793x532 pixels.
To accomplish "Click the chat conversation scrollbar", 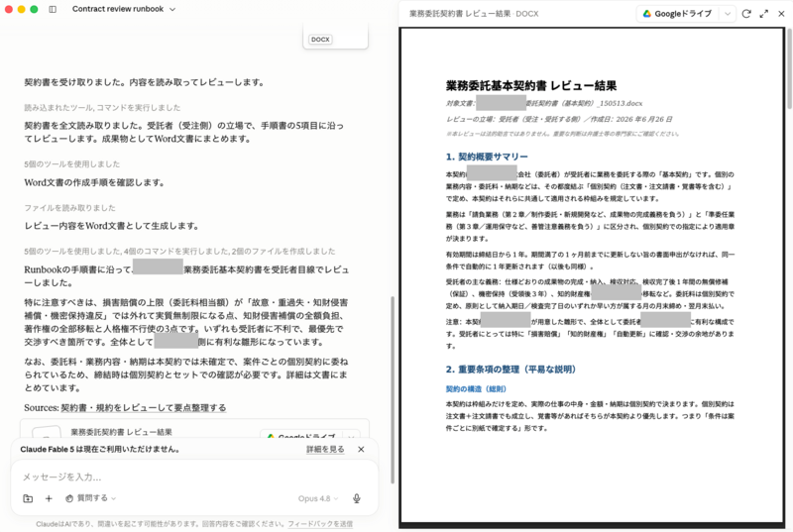I will [393, 389].
